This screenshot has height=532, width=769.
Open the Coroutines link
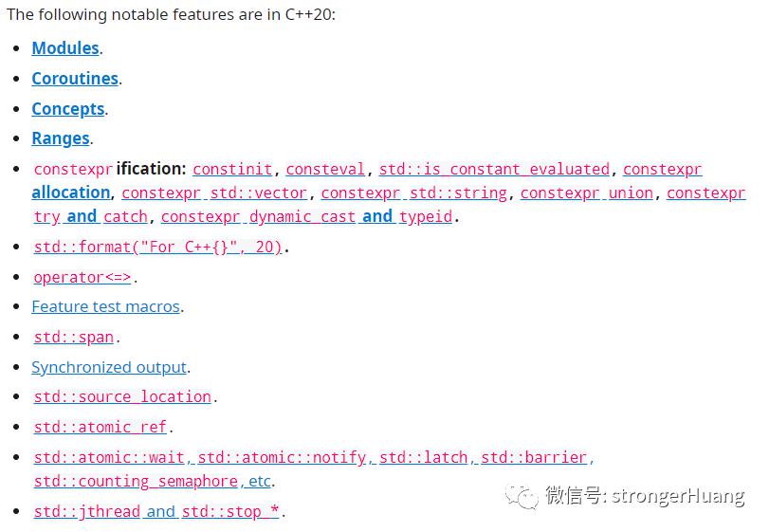pos(75,79)
